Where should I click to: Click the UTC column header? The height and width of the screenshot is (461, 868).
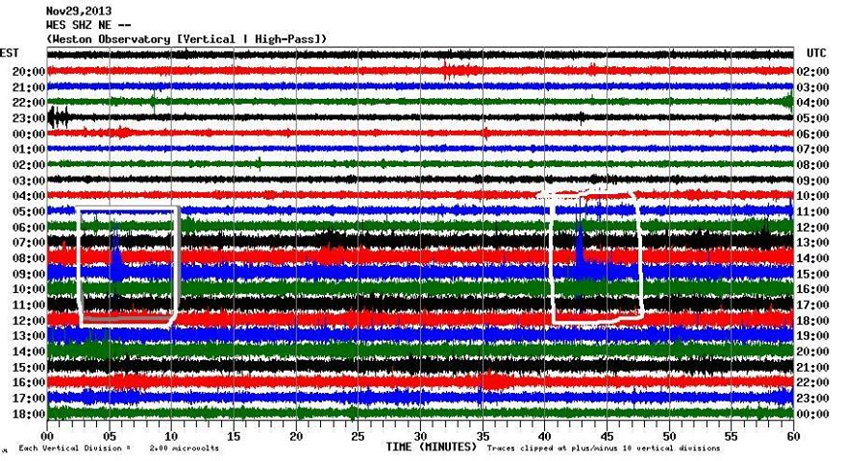point(815,52)
